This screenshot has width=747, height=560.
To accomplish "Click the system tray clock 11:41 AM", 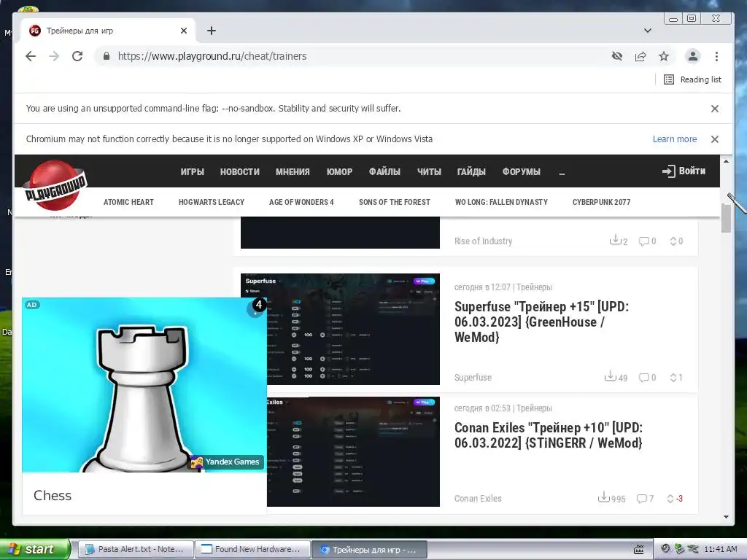I will (x=720, y=549).
